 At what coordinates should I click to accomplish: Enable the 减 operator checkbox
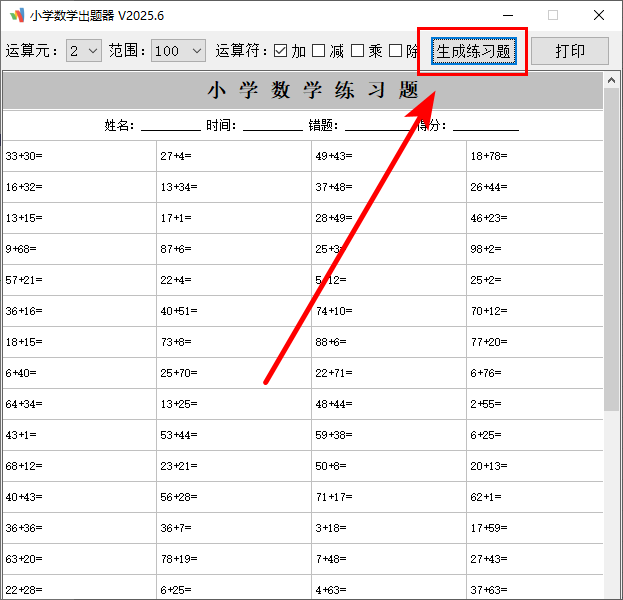coord(319,51)
